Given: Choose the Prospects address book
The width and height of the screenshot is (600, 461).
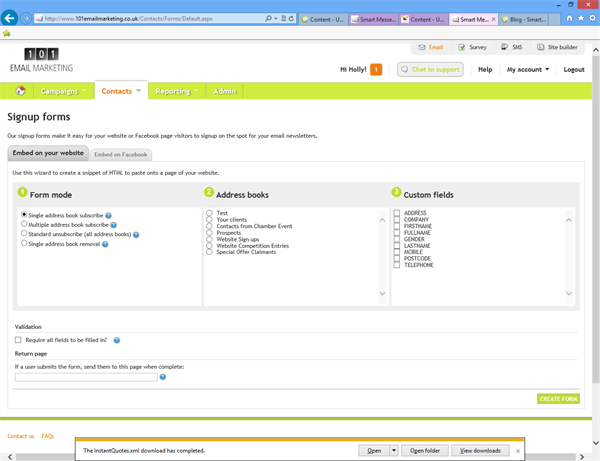Looking at the screenshot, I should (x=209, y=232).
